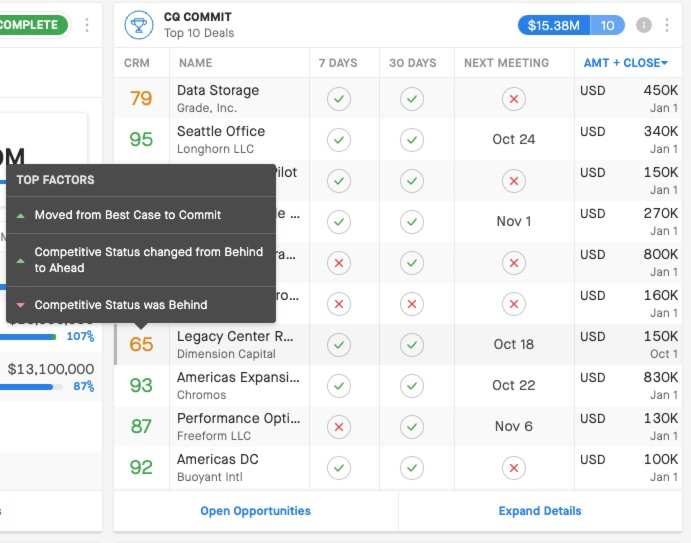Sort by the AMT + CLOSE dropdown header
The height and width of the screenshot is (543, 691).
coord(626,63)
